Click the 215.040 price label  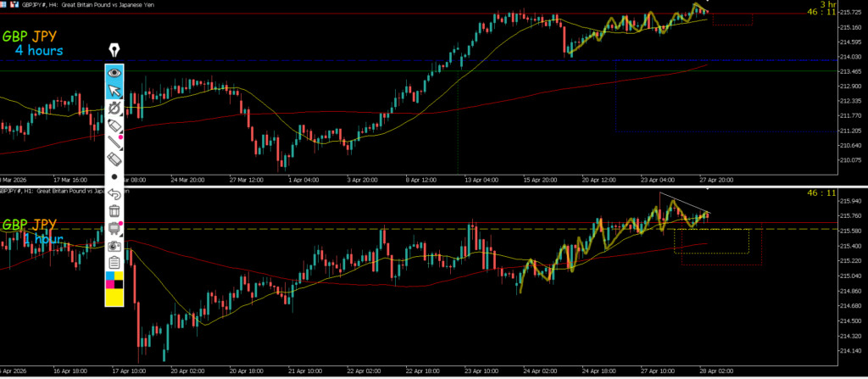852,276
